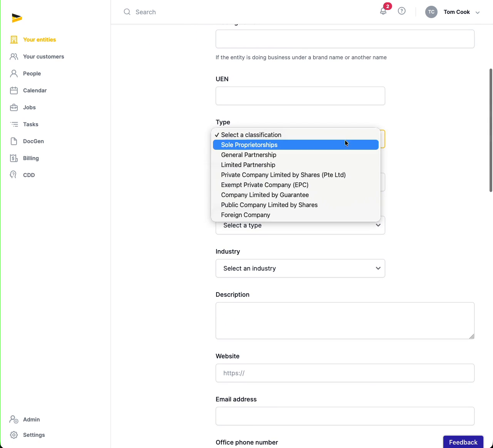Select Sole Proprietorships option

[296, 145]
